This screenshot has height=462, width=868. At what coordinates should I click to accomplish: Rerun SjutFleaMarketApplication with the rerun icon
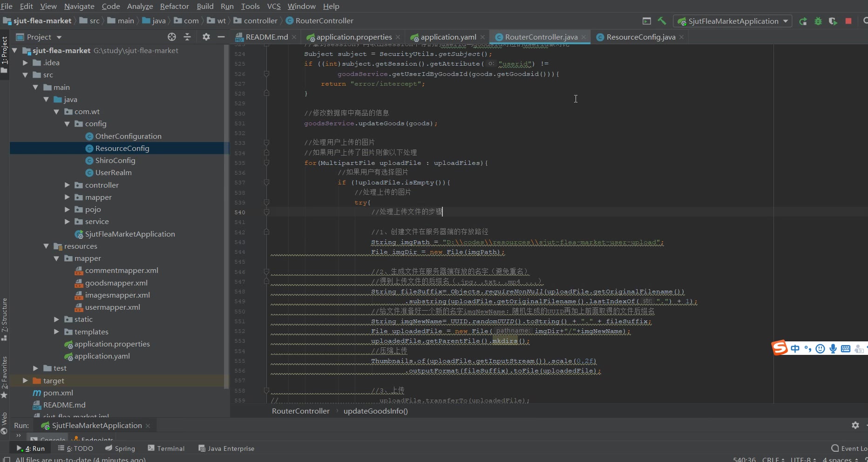803,21
